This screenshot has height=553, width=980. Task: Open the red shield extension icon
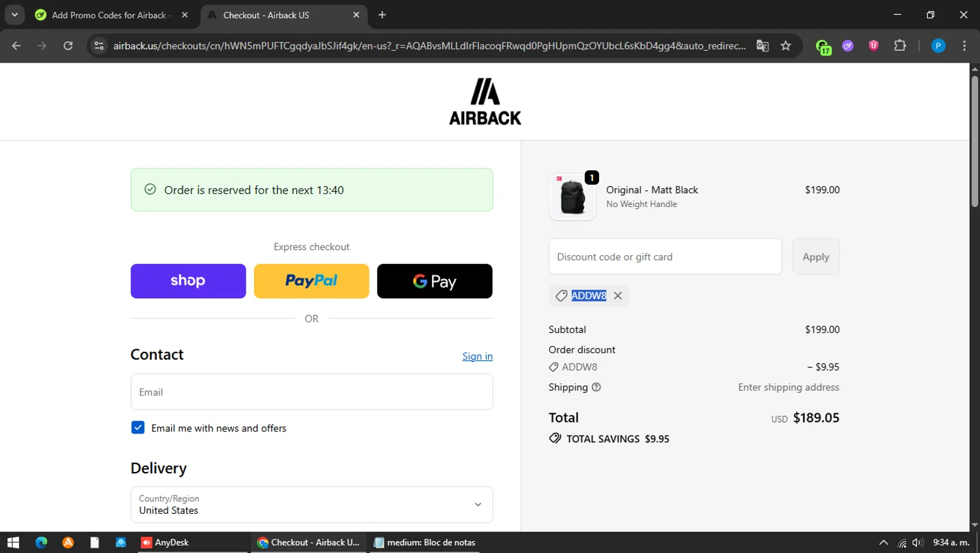coord(874,46)
